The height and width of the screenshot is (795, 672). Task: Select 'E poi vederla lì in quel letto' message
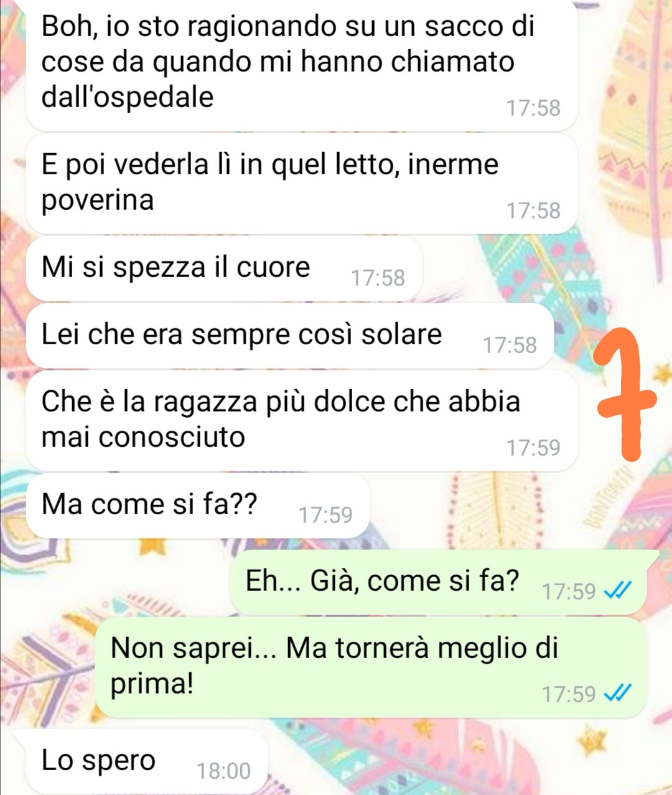click(x=302, y=184)
